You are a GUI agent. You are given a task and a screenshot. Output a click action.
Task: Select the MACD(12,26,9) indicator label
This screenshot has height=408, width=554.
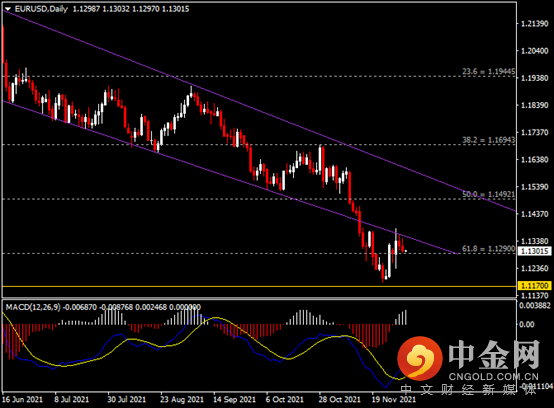point(33,307)
